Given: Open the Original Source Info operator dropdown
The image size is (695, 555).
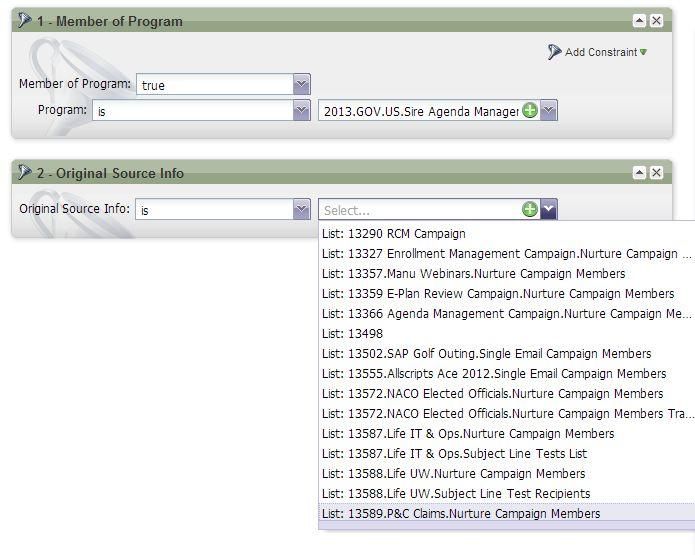Looking at the screenshot, I should coord(301,209).
